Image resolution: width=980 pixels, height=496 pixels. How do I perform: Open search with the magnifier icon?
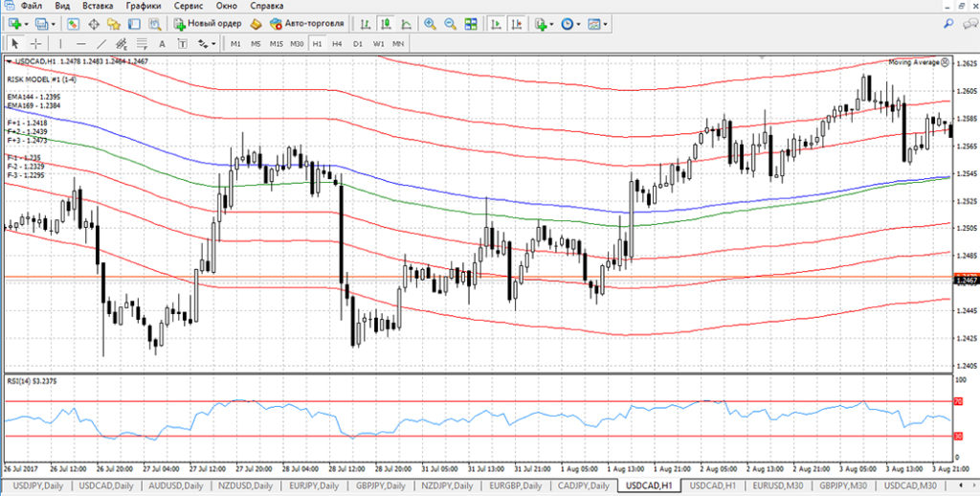click(948, 24)
